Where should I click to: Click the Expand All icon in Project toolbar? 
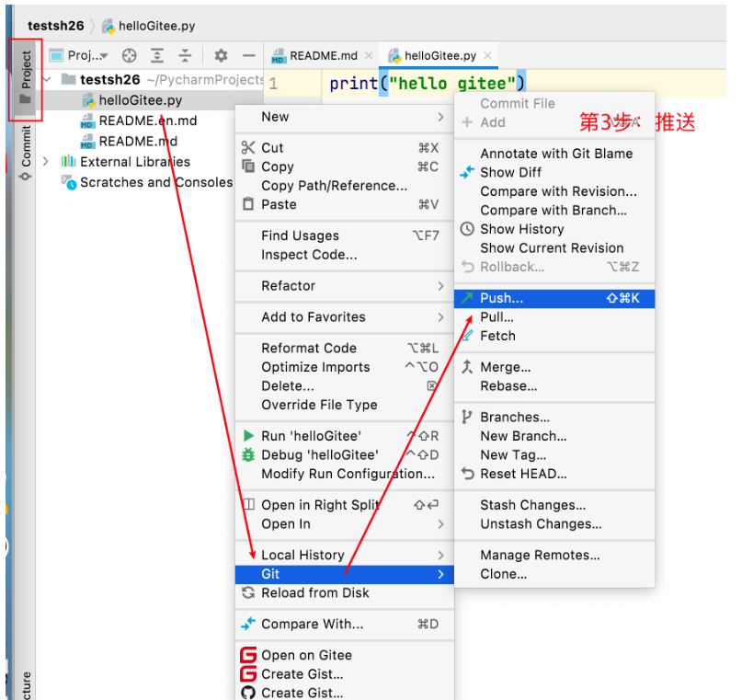pyautogui.click(x=157, y=56)
